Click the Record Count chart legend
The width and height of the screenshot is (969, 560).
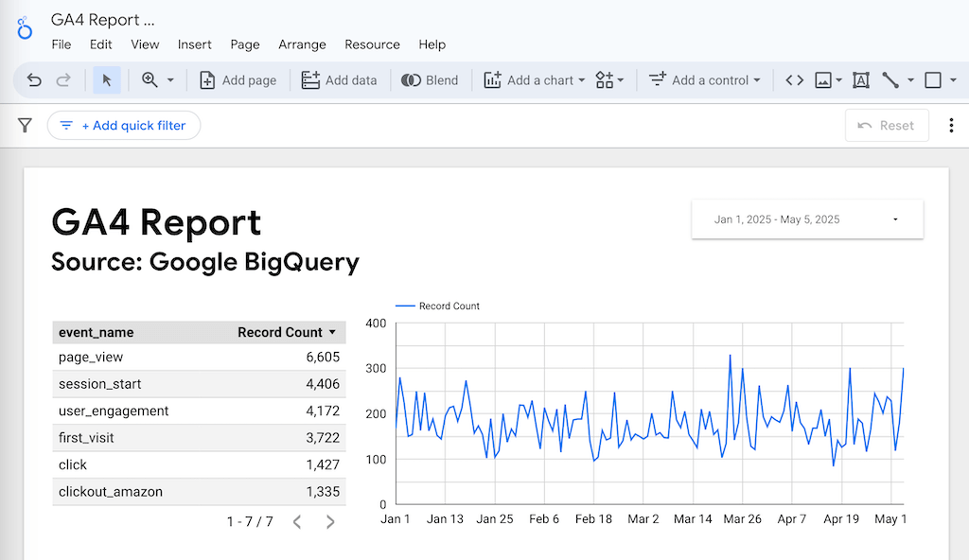[437, 306]
